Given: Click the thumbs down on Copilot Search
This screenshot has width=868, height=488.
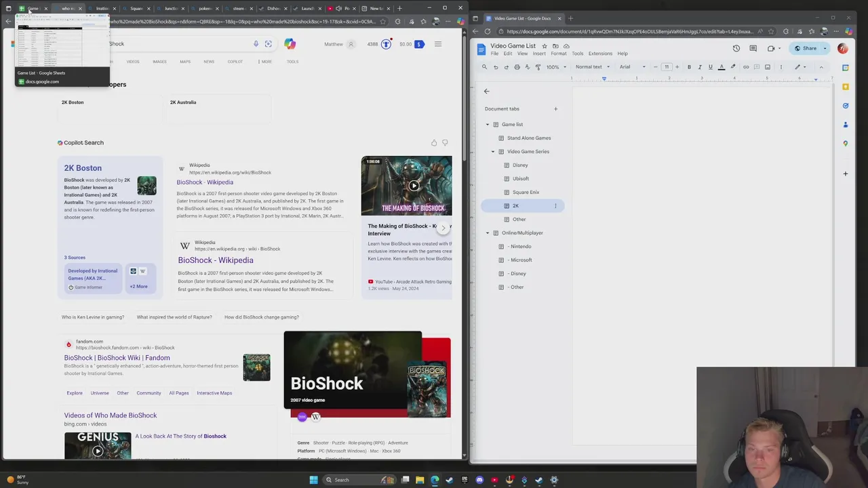Looking at the screenshot, I should click(x=445, y=143).
